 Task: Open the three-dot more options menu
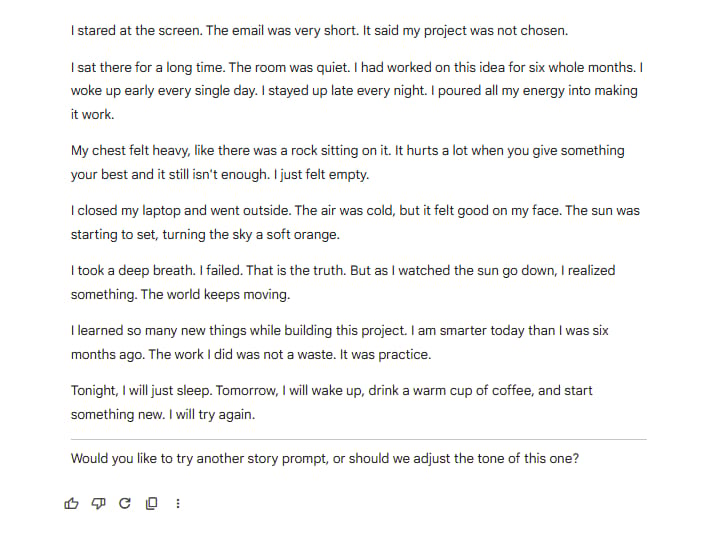178,504
